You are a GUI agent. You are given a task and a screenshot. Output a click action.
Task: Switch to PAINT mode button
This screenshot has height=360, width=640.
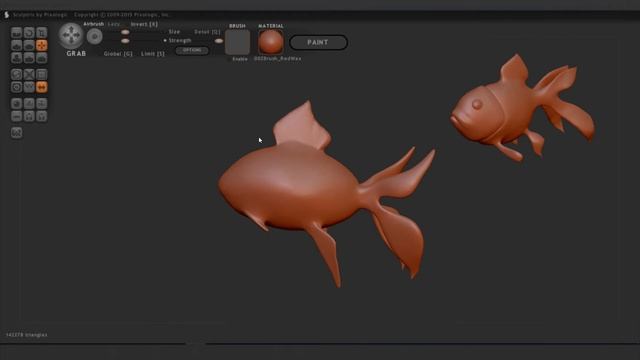(x=318, y=42)
